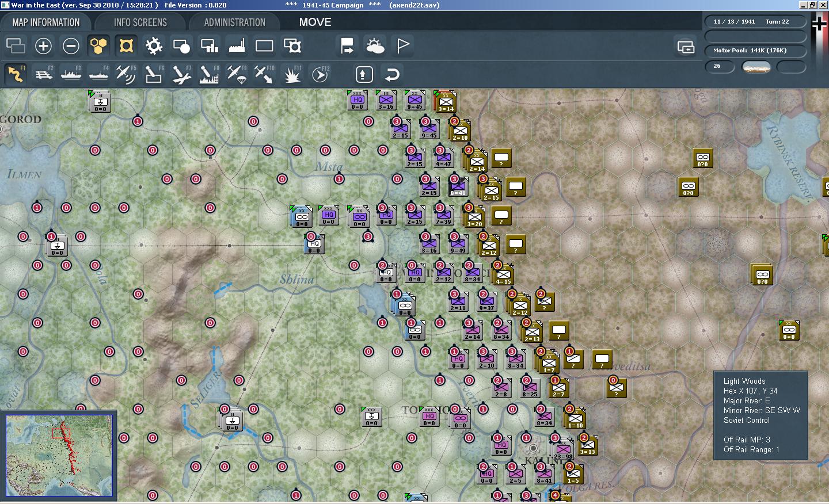Screen dimensions: 829x504
Task: Select Amphibious transport mode (F4) button
Action: pyautogui.click(x=98, y=74)
